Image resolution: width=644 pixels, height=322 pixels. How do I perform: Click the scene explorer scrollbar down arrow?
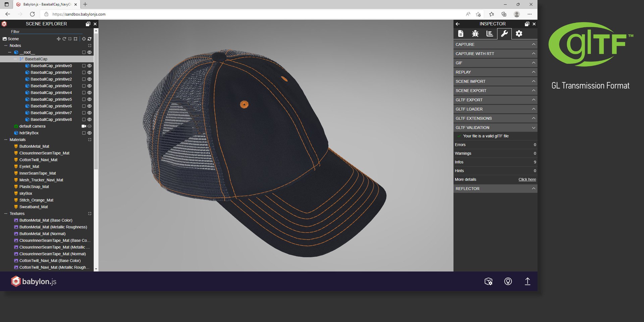point(96,269)
